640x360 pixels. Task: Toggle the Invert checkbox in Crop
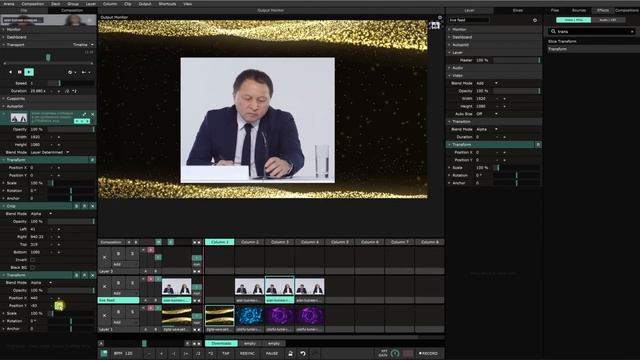click(x=33, y=260)
